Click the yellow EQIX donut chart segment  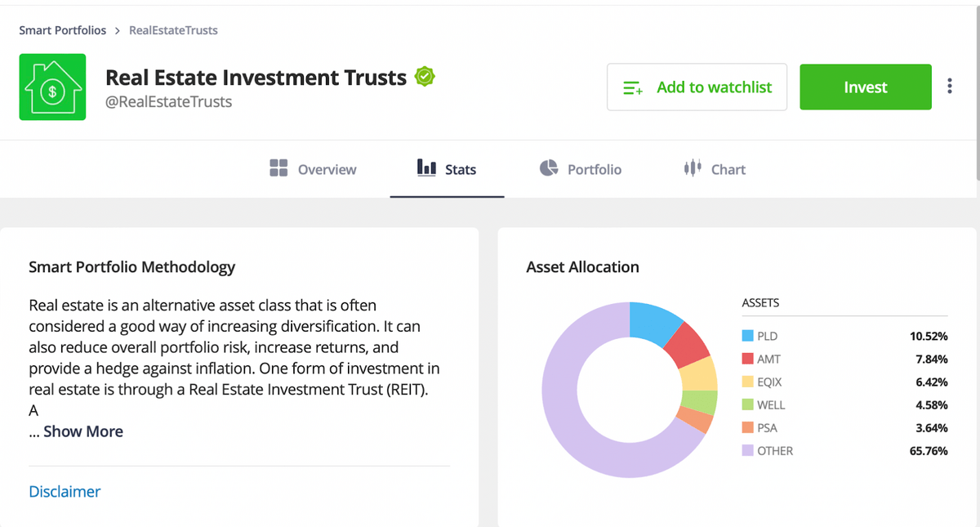coord(699,375)
